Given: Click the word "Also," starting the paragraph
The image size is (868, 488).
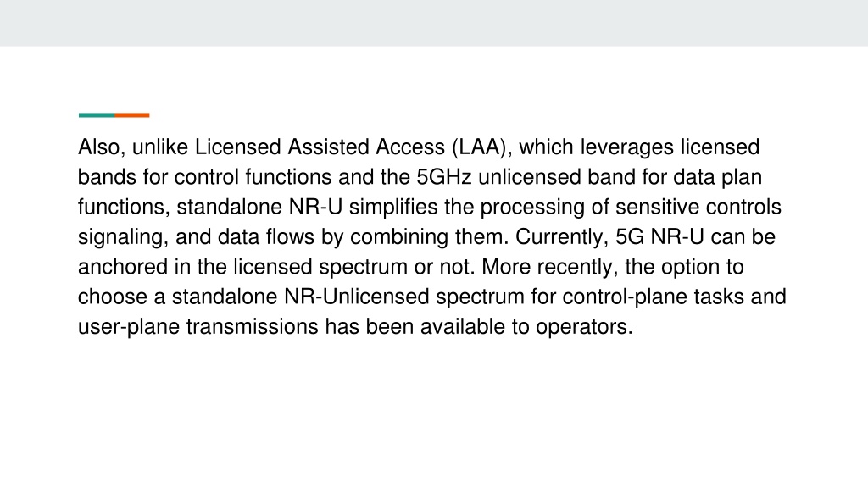Looking at the screenshot, I should pos(102,147).
